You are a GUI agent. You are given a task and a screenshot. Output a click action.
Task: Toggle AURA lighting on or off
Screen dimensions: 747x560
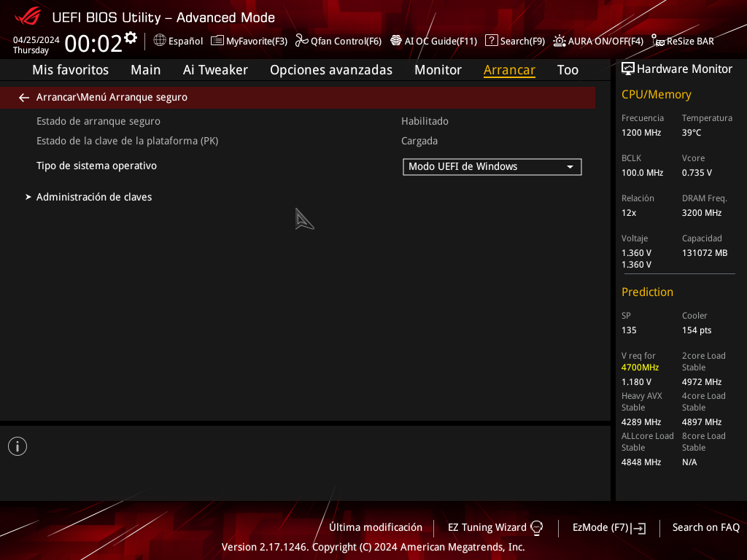click(x=598, y=41)
